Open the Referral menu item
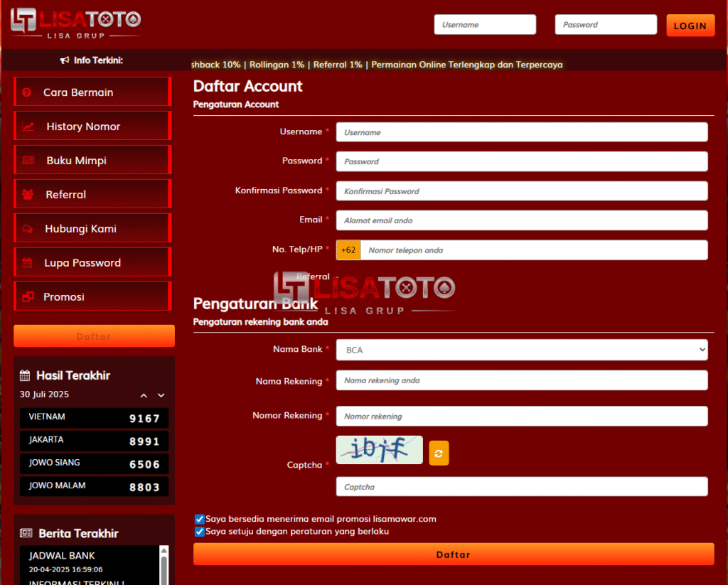728x585 pixels. click(93, 194)
